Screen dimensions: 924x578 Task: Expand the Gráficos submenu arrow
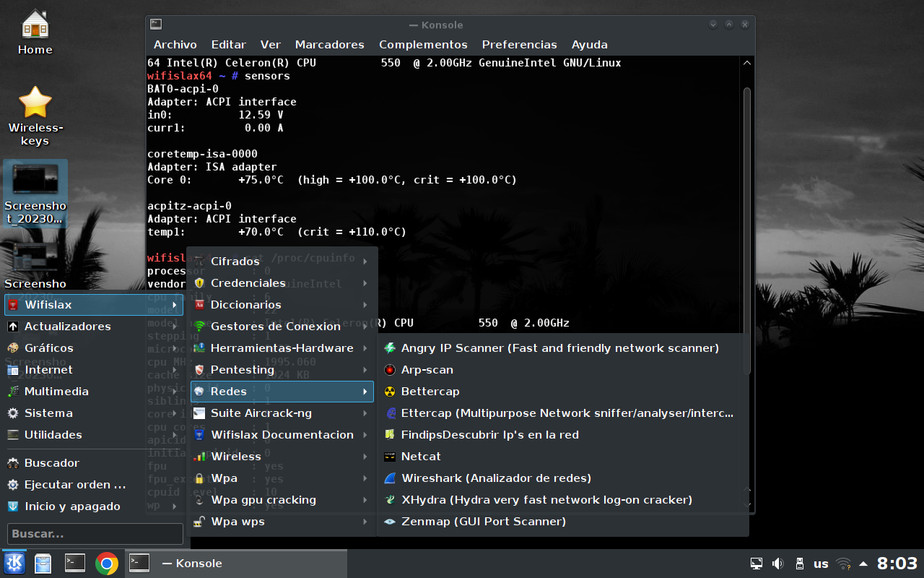click(x=175, y=348)
